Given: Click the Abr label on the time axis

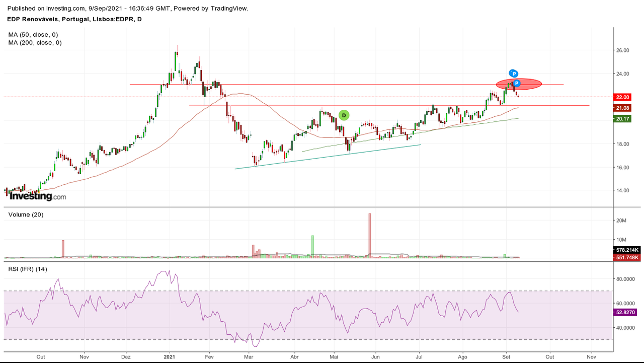Looking at the screenshot, I should pyautogui.click(x=295, y=356).
